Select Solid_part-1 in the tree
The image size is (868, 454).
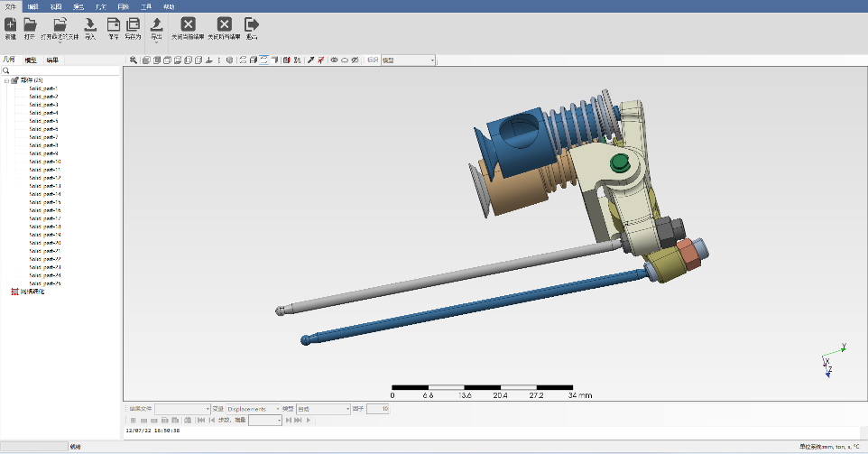click(x=43, y=88)
